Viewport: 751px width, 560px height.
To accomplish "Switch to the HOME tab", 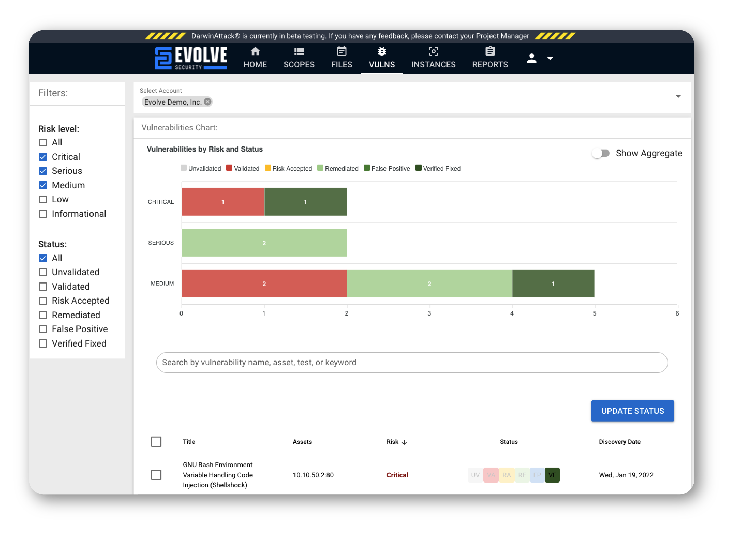I will [255, 58].
